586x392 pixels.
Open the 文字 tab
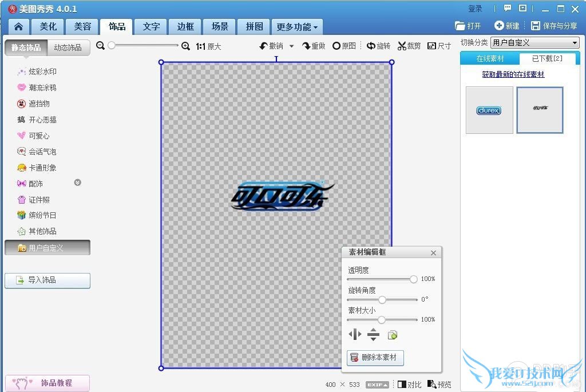(x=151, y=26)
